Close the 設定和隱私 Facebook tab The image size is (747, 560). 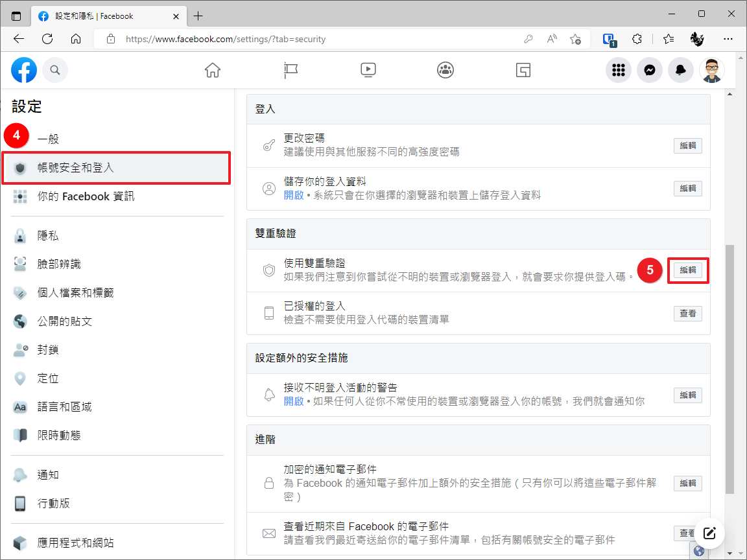(176, 16)
